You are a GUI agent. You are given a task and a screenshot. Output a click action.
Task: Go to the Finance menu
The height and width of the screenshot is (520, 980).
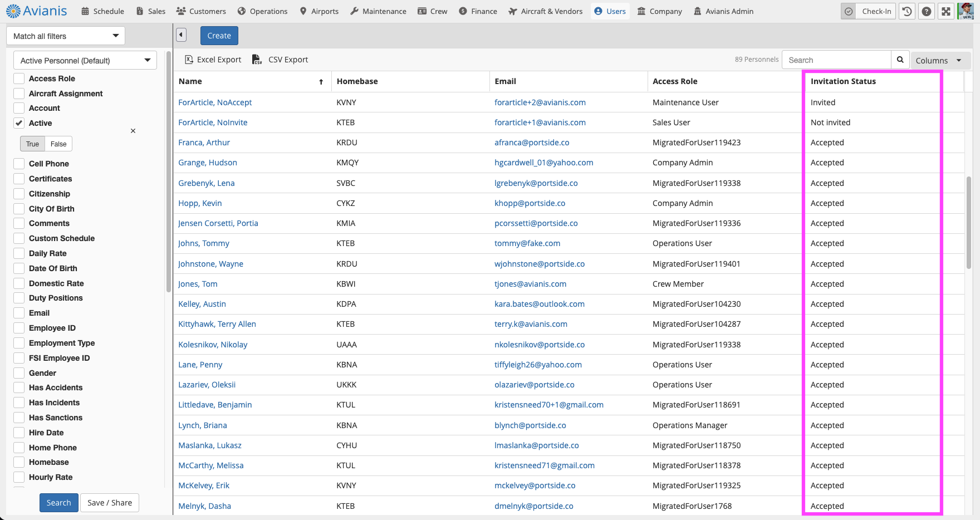click(x=478, y=11)
